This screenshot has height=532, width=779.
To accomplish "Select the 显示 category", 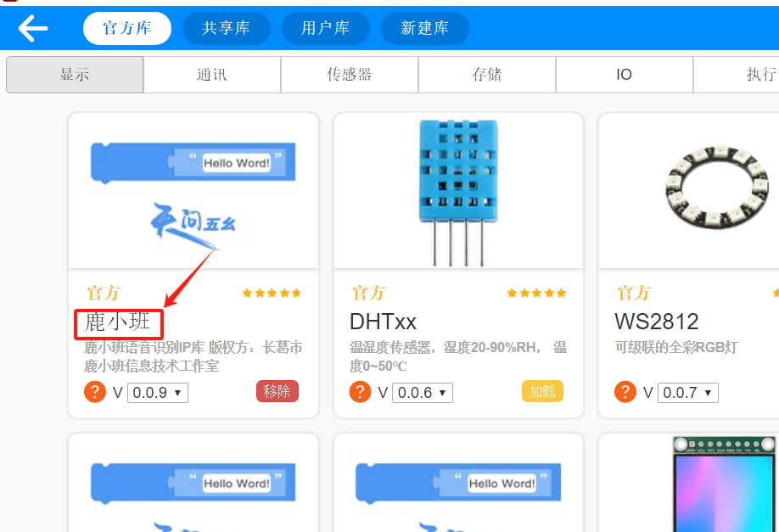I will point(75,75).
